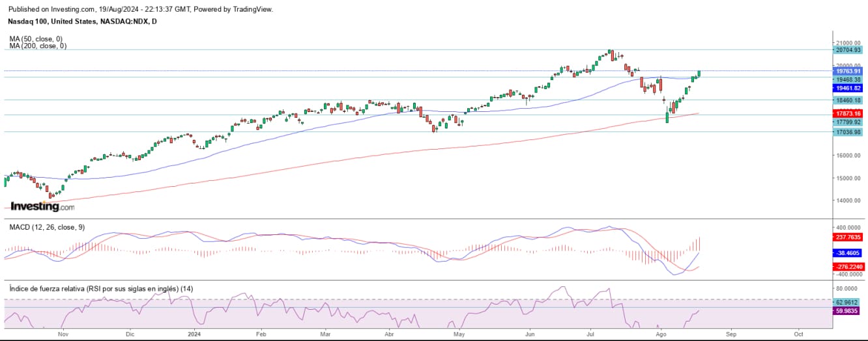Click the 17873.16 red MA value tag
The height and width of the screenshot is (341, 868).
pyautogui.click(x=848, y=113)
